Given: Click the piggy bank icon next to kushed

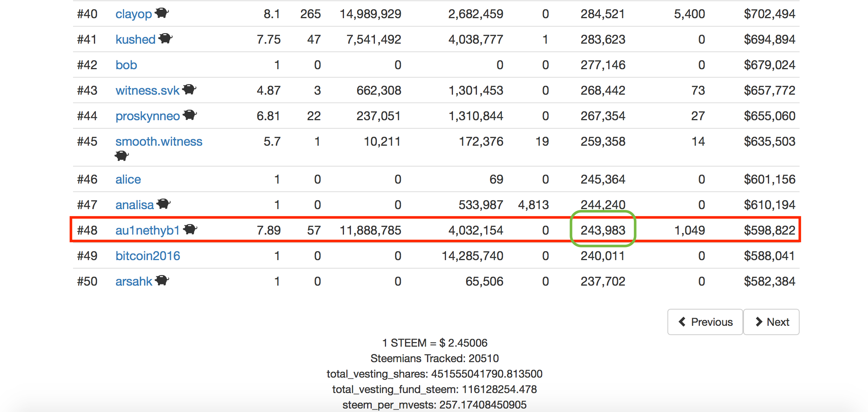Looking at the screenshot, I should tap(165, 39).
